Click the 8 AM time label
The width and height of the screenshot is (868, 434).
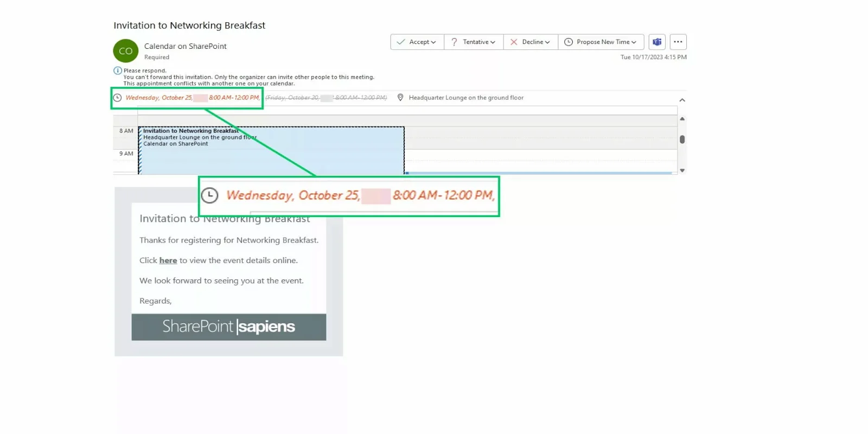point(126,131)
